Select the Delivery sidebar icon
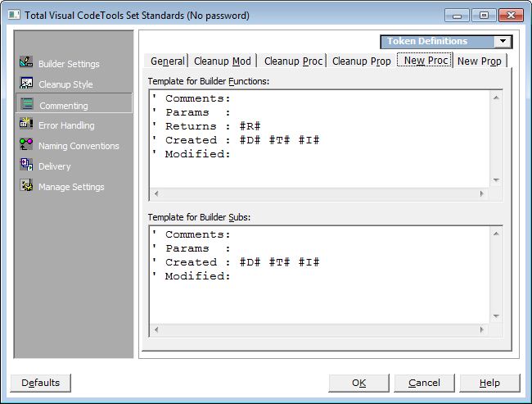The image size is (532, 404). click(26, 166)
